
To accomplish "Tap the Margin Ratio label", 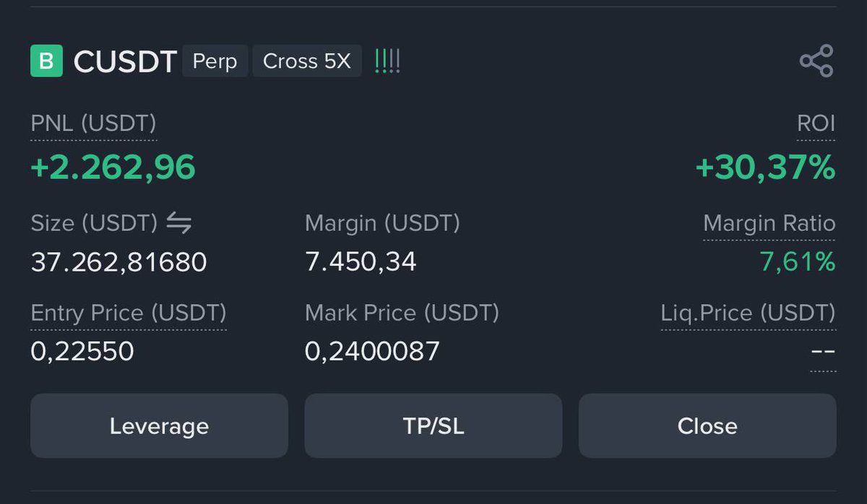I will click(x=769, y=224).
